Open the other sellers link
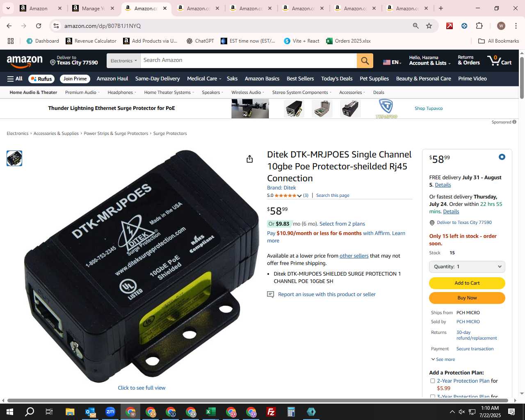This screenshot has width=525, height=420. tap(354, 256)
